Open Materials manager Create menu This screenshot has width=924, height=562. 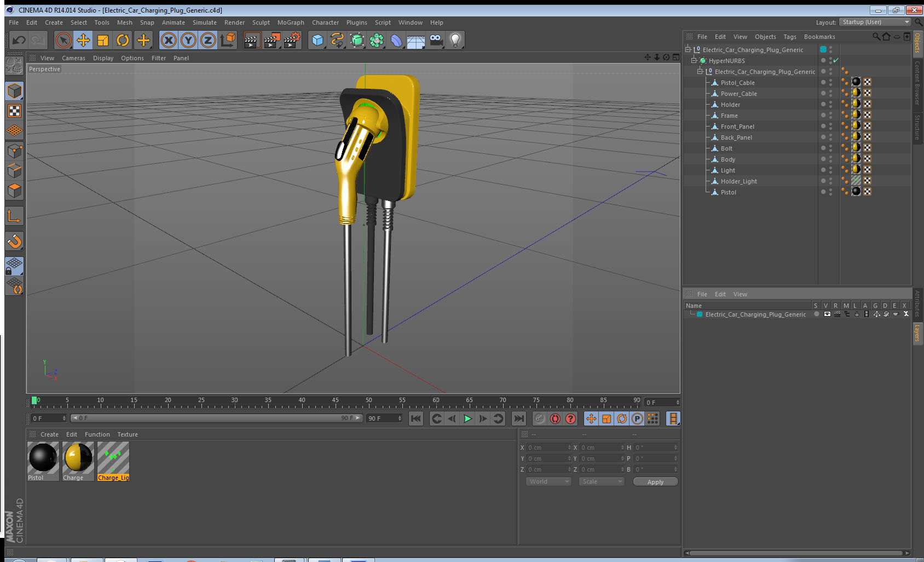pos(49,434)
